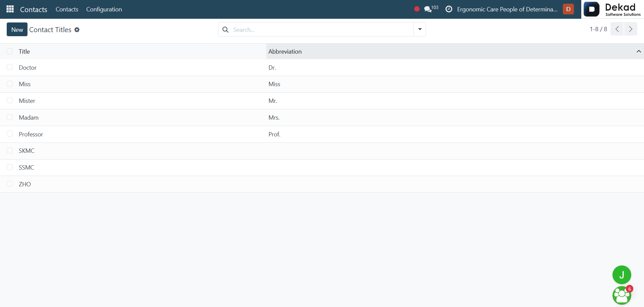Viewport: 644px width, 307px height.
Task: Click the Mrs. abbreviation cell
Action: click(274, 118)
